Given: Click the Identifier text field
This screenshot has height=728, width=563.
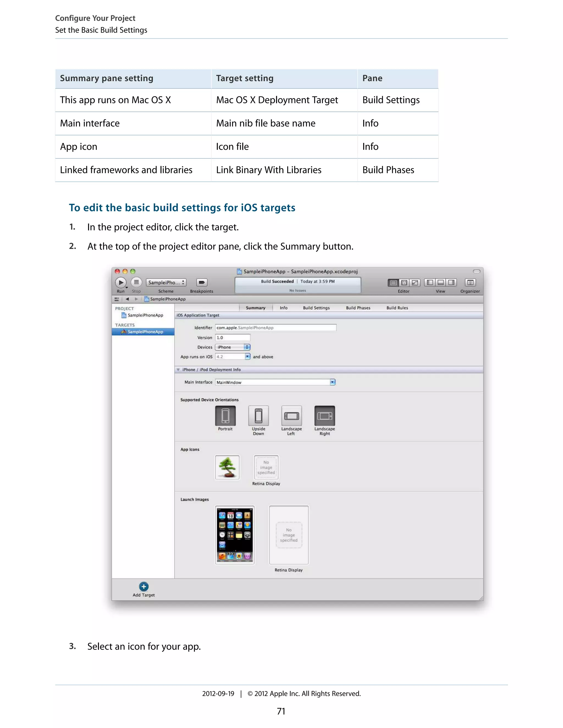Looking at the screenshot, I should (275, 328).
